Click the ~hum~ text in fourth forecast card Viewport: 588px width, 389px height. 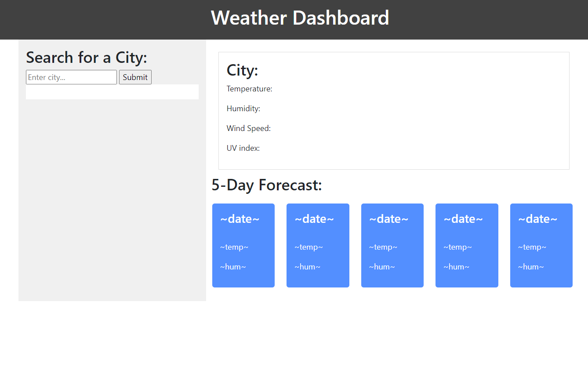click(457, 267)
